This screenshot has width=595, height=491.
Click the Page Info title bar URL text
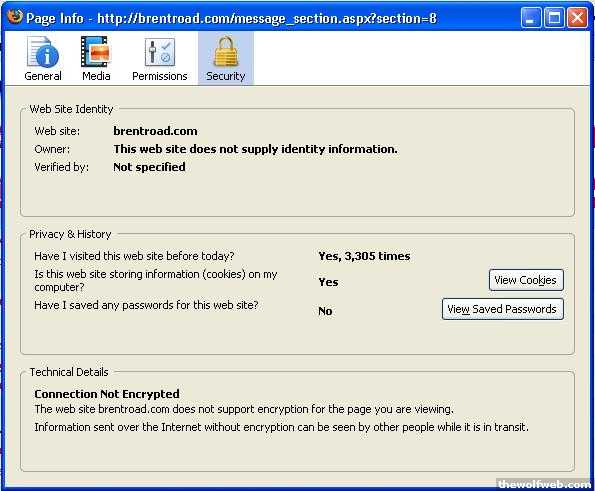267,18
